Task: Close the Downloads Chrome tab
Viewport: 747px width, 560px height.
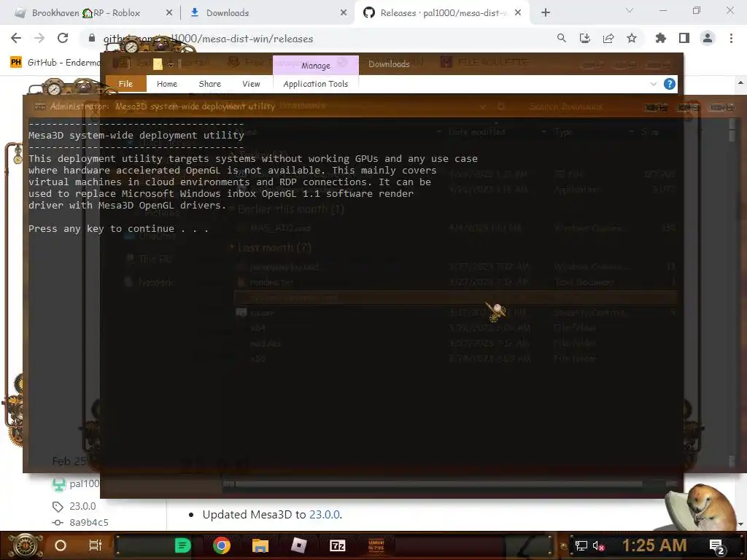Action: [343, 13]
